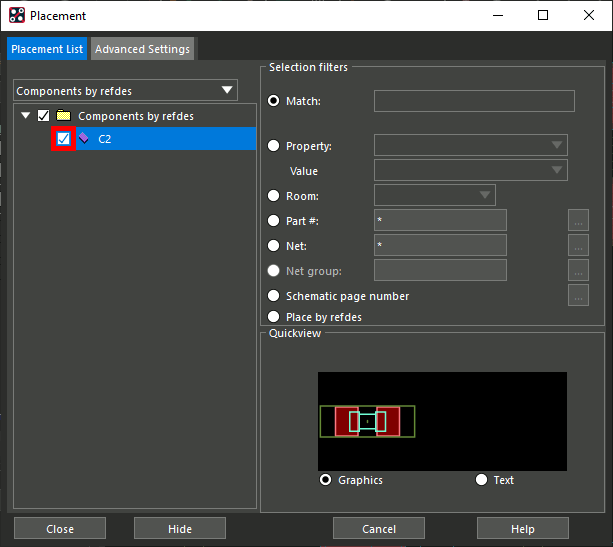
Task: Choose the Place by refdes radio option
Action: (x=273, y=316)
